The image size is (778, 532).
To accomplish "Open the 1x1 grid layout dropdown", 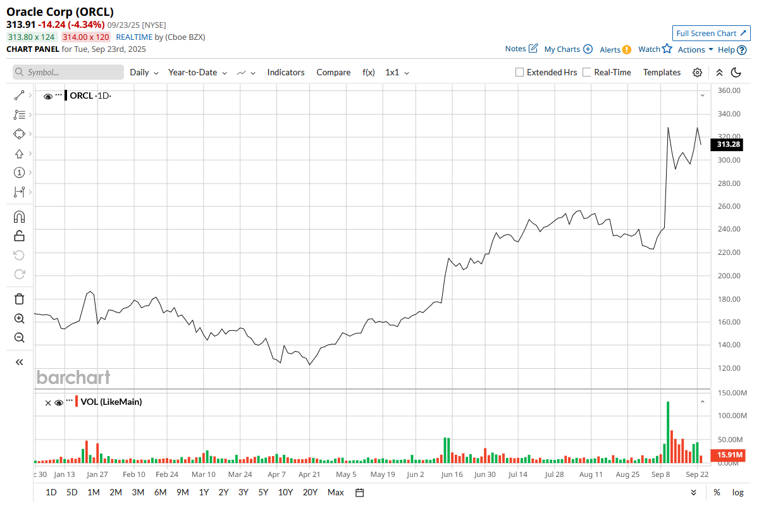I will [x=397, y=72].
